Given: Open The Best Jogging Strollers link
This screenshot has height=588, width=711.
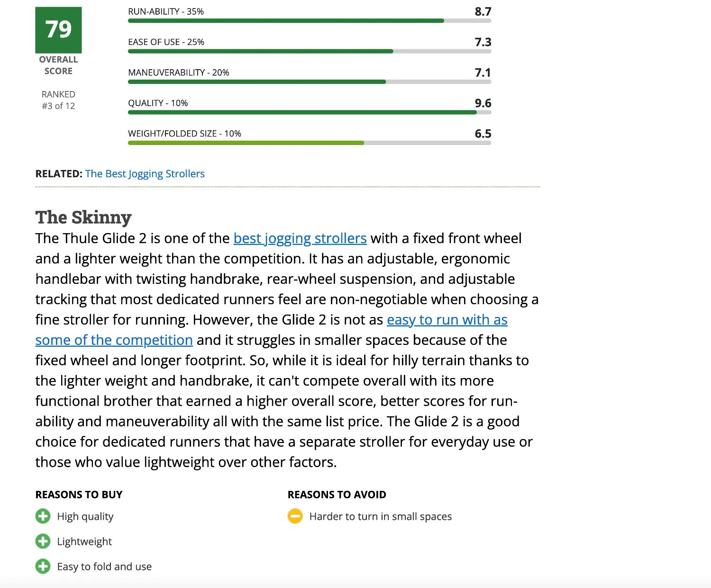Looking at the screenshot, I should pyautogui.click(x=145, y=174).
